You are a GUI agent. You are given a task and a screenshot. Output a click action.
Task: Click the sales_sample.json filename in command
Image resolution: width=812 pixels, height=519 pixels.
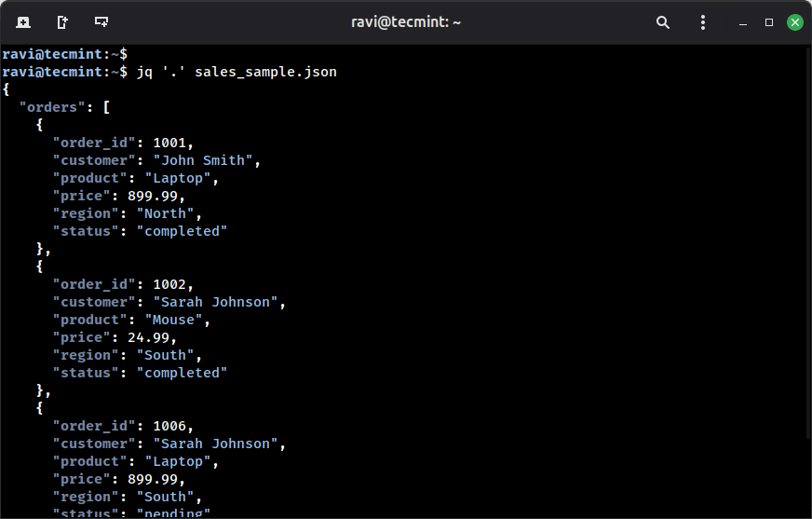coord(265,72)
